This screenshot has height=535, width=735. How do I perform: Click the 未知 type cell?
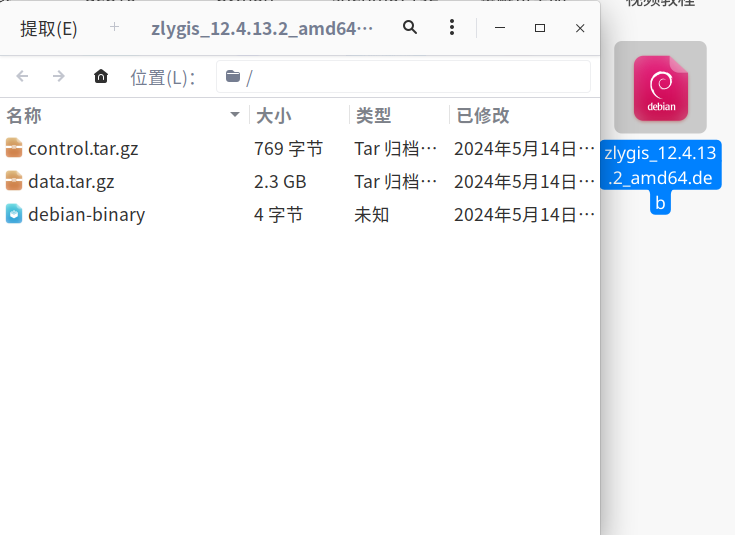pos(372,215)
